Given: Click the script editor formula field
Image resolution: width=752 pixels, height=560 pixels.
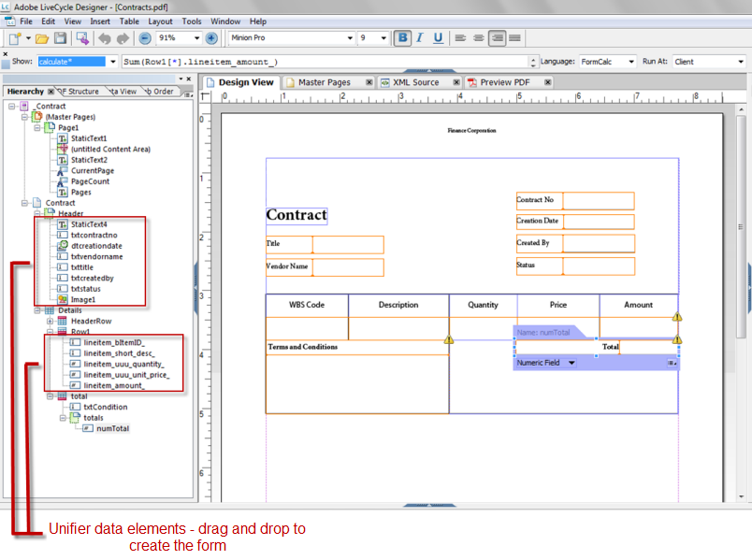Looking at the screenshot, I should pyautogui.click(x=327, y=60).
